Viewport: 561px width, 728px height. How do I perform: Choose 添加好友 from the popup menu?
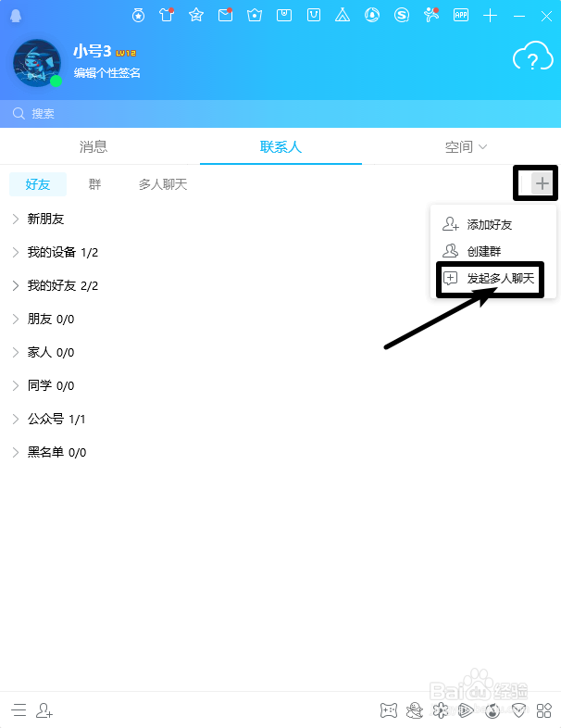[x=493, y=225]
